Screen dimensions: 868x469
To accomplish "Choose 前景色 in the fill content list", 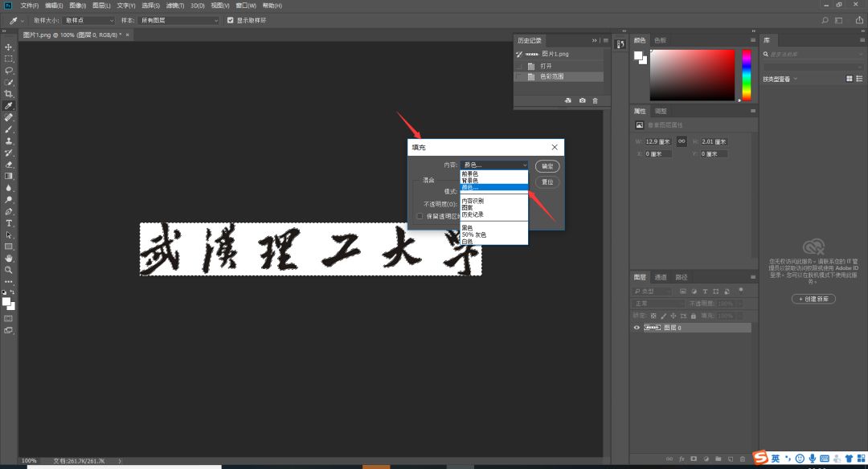I will [x=470, y=173].
